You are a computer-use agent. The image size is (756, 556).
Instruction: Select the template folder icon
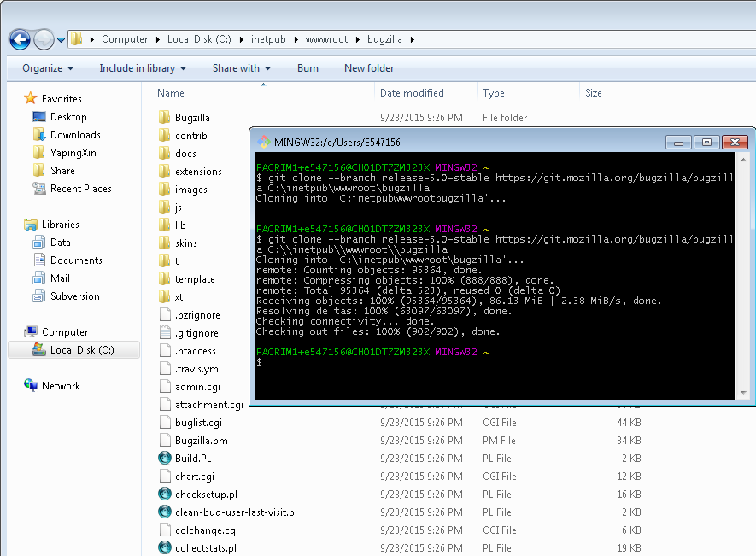click(x=164, y=278)
